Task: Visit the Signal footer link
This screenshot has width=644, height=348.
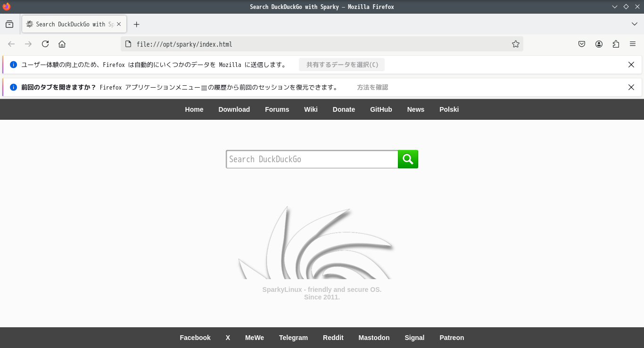Action: pos(414,338)
